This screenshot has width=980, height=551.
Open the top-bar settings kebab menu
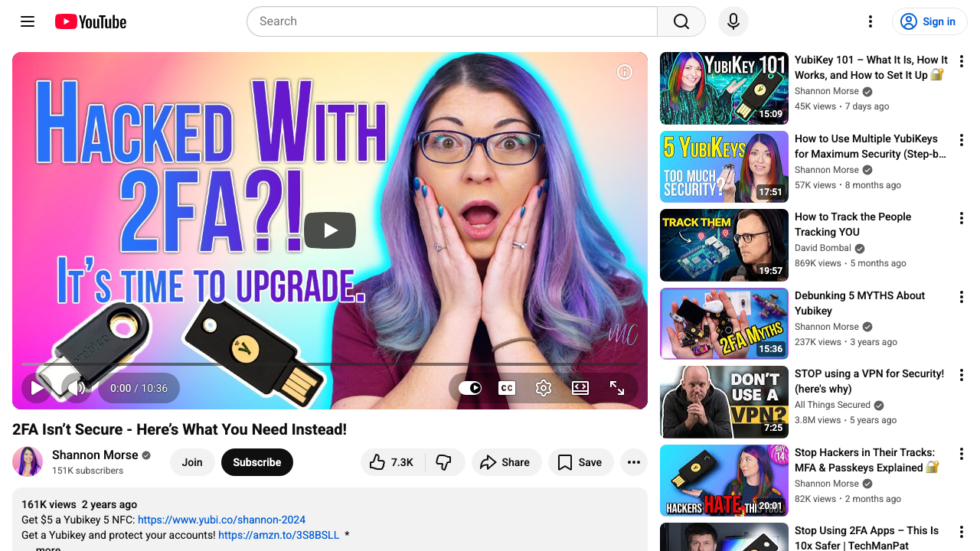click(870, 21)
